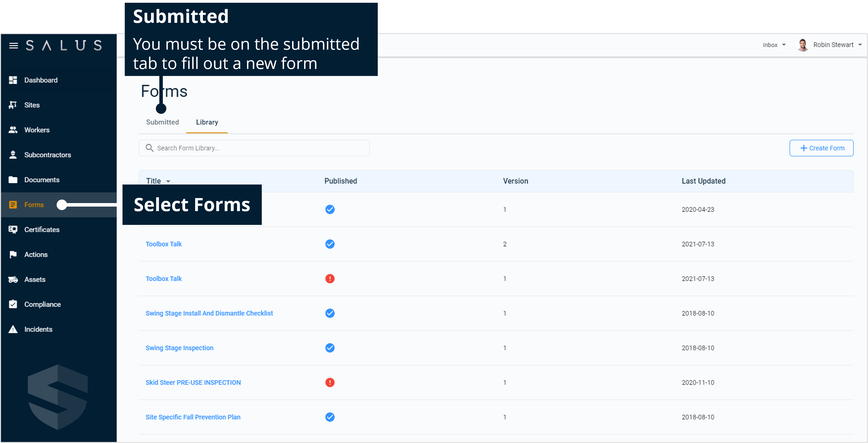Open Site Specific Fall Prevention Plan
The image size is (868, 443).
pyautogui.click(x=193, y=417)
